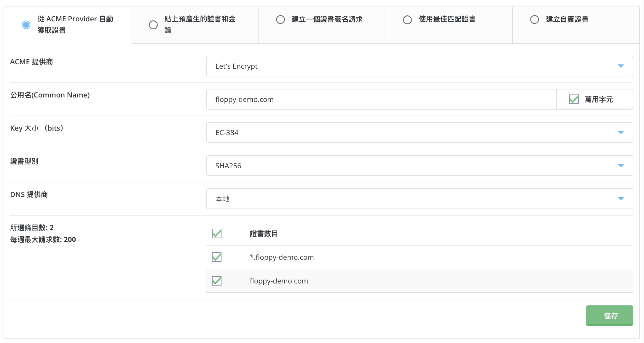Uncheck the *.floppy-demo.com checkbox

pos(217,257)
